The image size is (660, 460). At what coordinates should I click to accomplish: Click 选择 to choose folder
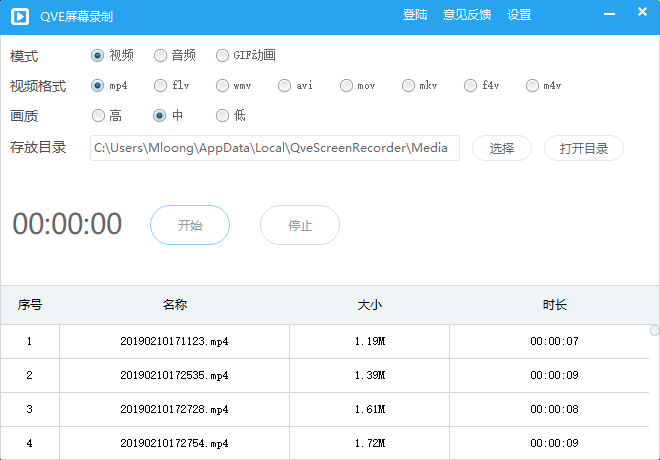pos(501,148)
